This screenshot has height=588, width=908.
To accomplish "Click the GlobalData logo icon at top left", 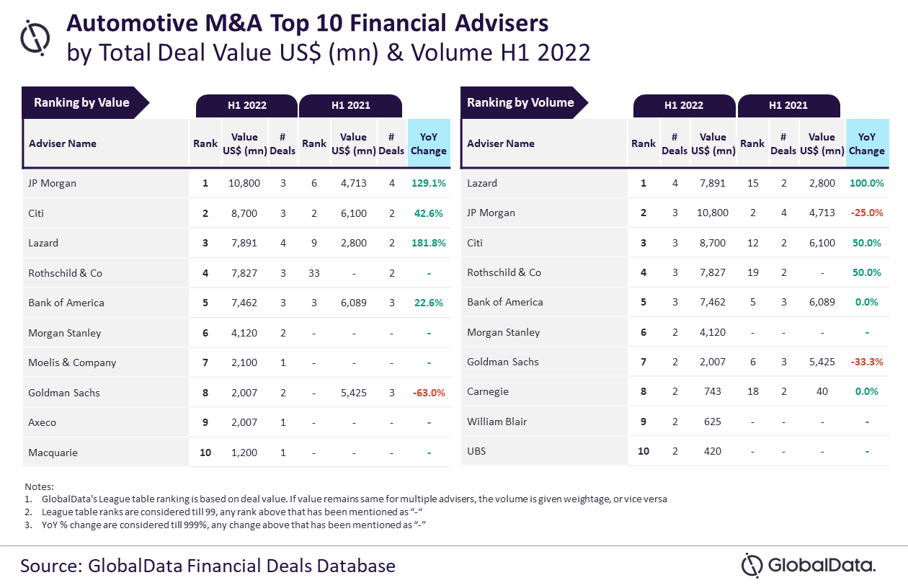I will (35, 37).
